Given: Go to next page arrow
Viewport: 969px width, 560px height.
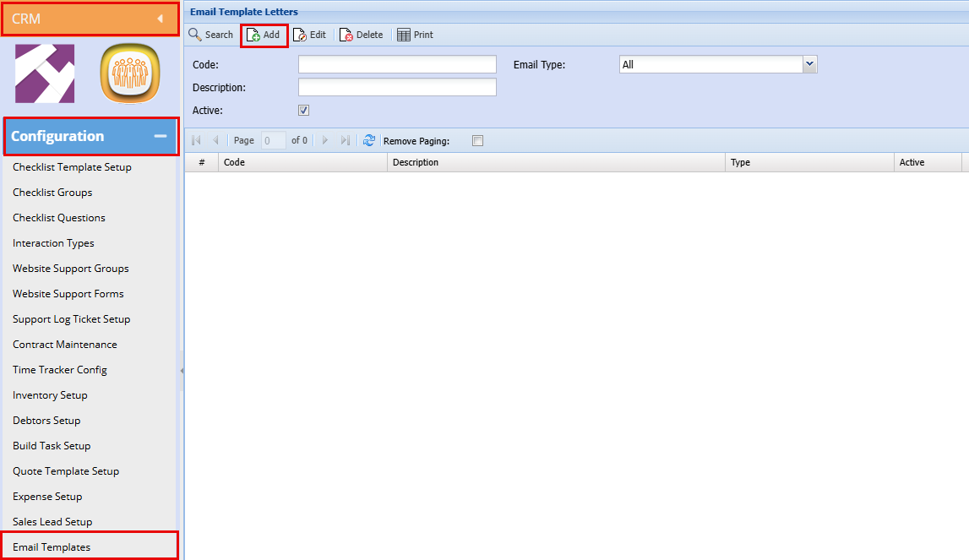Looking at the screenshot, I should [x=325, y=140].
